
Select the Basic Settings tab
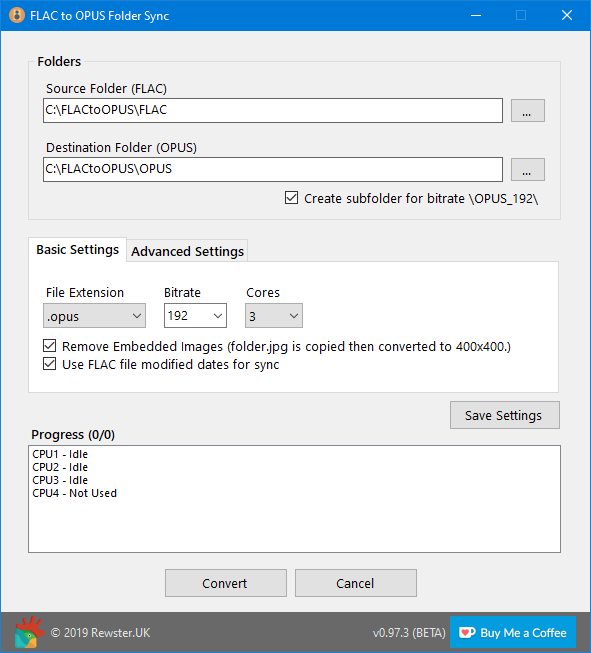coord(77,249)
